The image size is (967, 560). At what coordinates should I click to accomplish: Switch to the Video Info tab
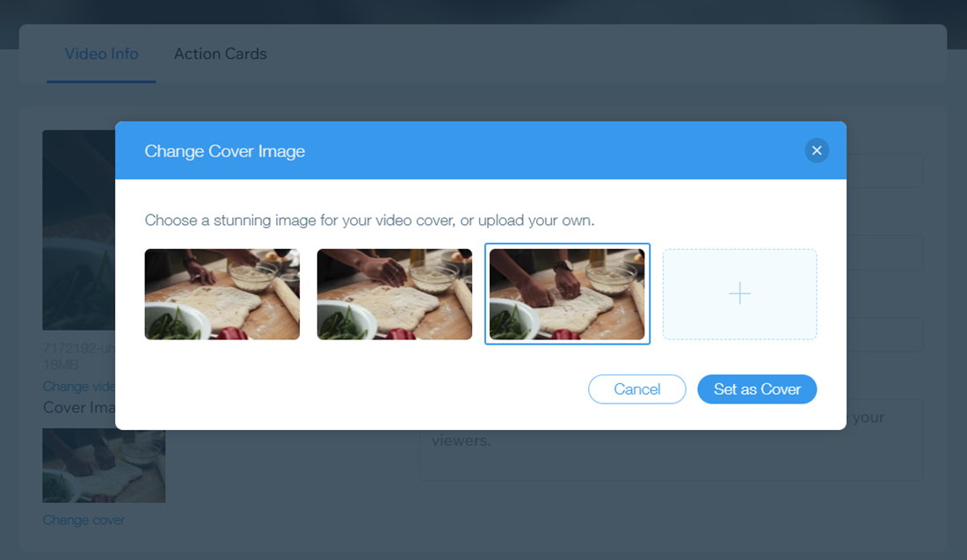(x=101, y=54)
